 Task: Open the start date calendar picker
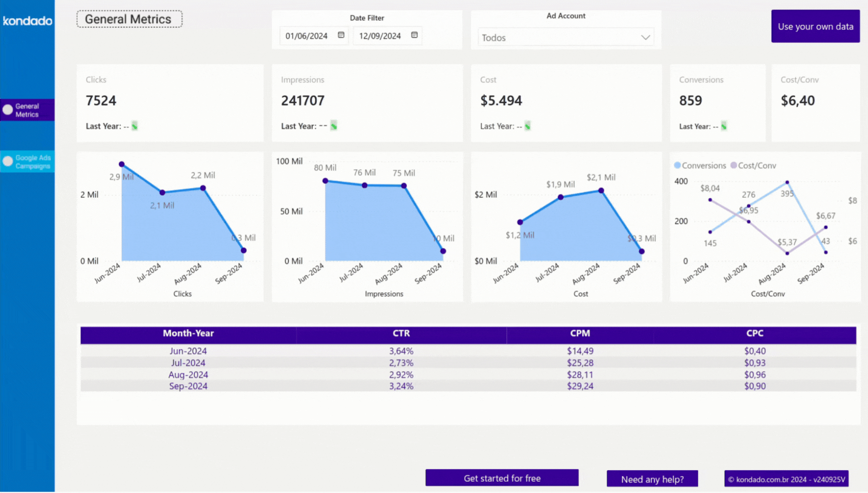point(341,35)
